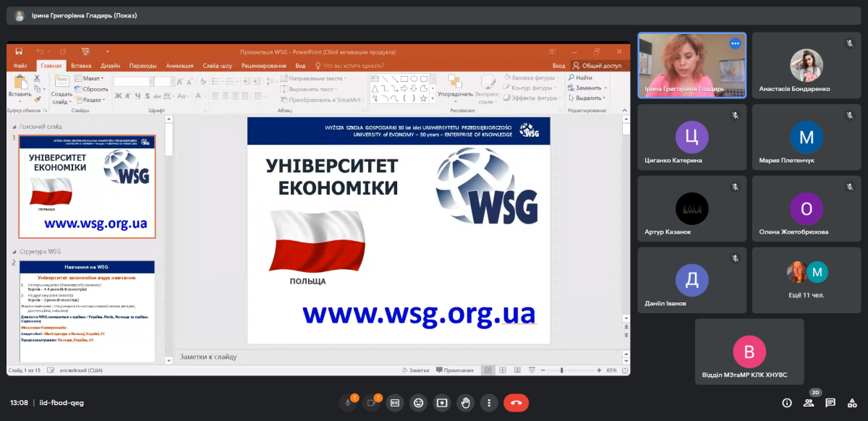
Task: Open the Вставка ribbon tab
Action: tap(81, 66)
